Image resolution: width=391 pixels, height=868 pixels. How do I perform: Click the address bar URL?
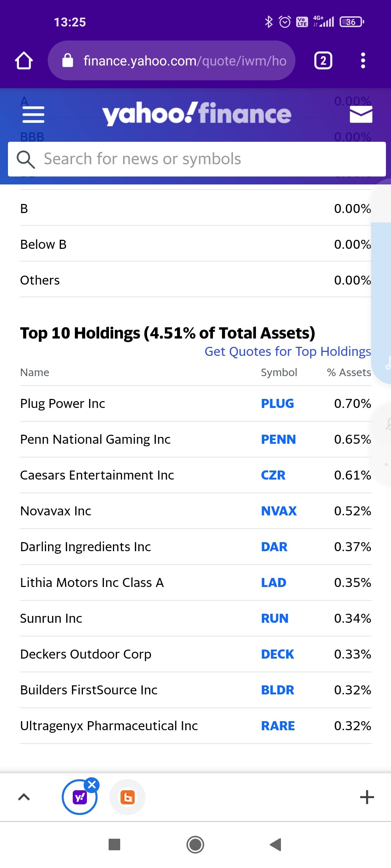click(185, 61)
